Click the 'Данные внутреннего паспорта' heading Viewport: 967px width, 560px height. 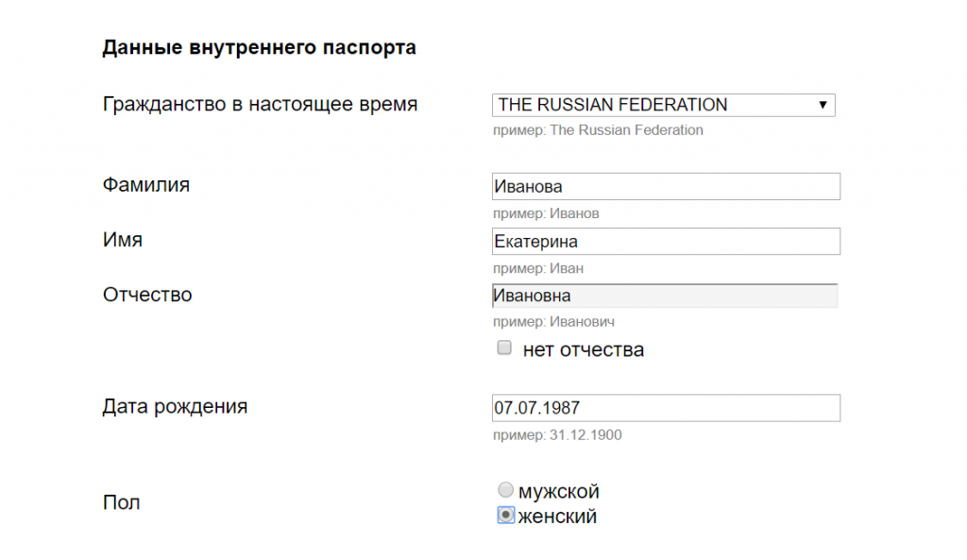pyautogui.click(x=259, y=47)
